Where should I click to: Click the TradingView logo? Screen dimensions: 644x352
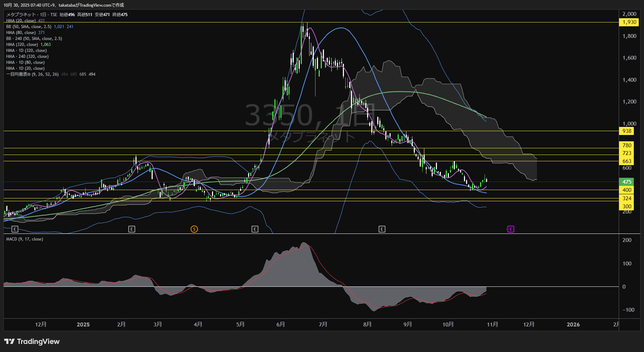tap(32, 341)
